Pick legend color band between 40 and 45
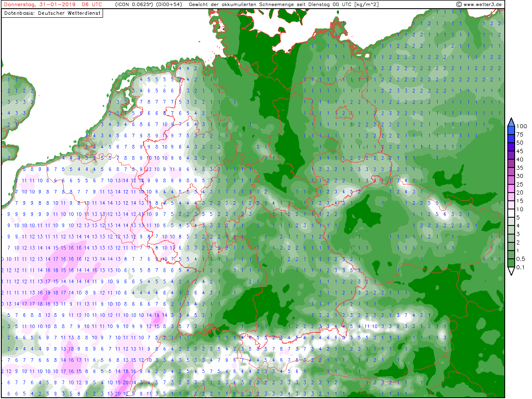Screen dimensions: 532x399 511,155
